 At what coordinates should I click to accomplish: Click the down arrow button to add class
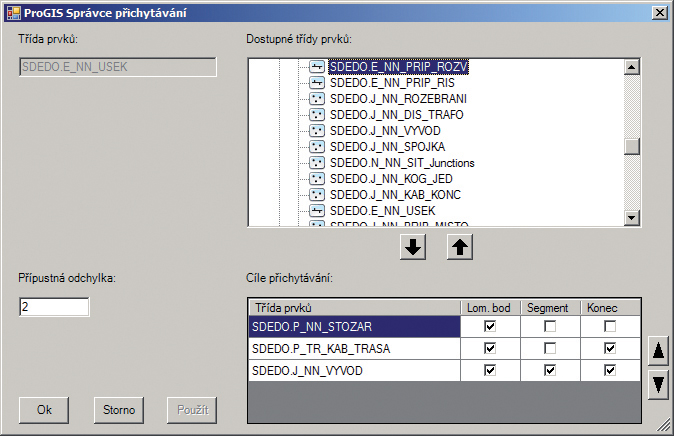tap(411, 248)
